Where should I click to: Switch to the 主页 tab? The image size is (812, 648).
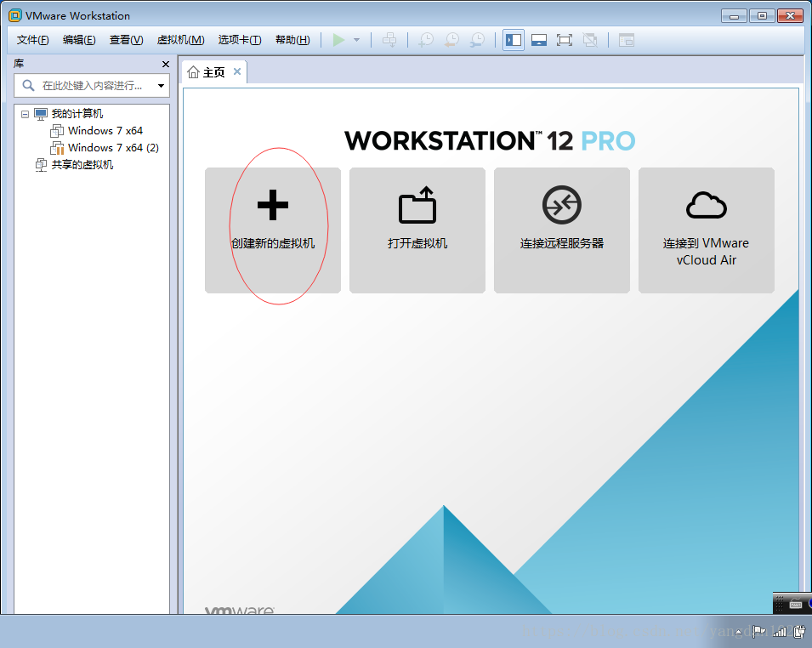(x=213, y=72)
